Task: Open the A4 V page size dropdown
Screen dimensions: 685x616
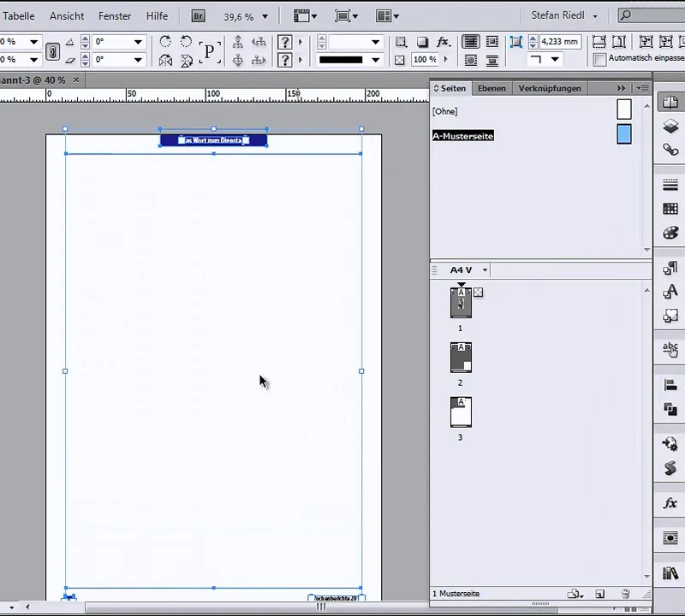Action: tap(485, 269)
